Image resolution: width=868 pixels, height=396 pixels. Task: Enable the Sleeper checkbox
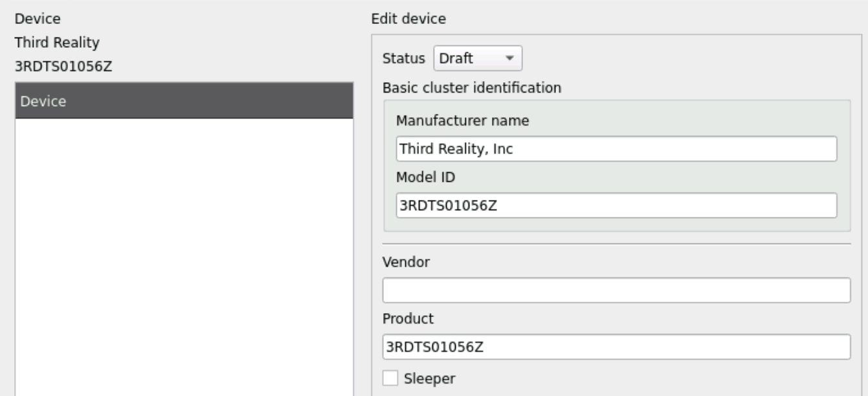[x=390, y=378]
